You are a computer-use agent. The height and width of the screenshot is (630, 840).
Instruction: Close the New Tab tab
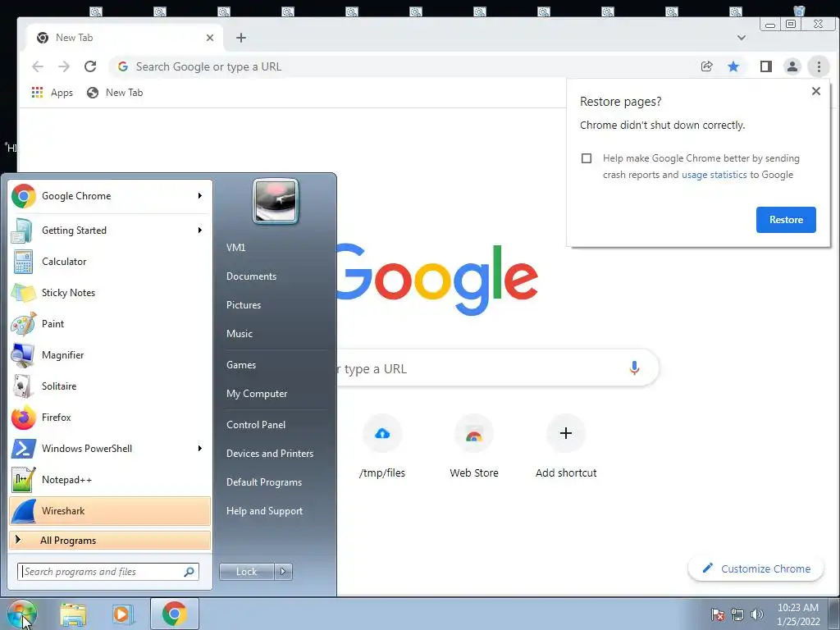(x=210, y=38)
